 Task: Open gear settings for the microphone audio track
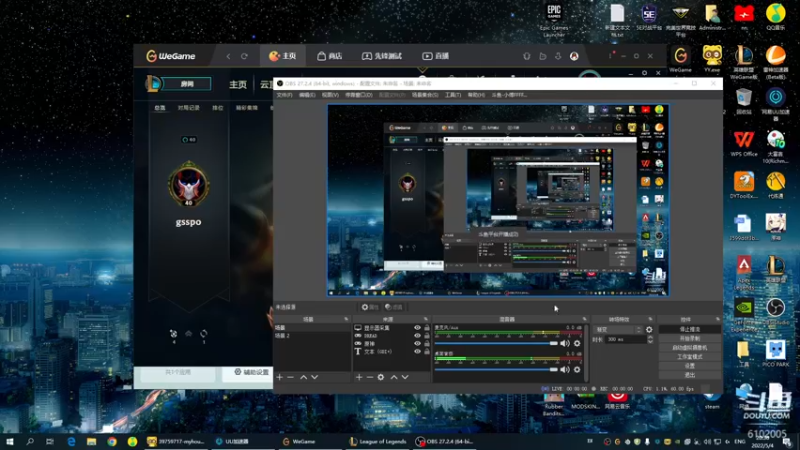coord(577,343)
